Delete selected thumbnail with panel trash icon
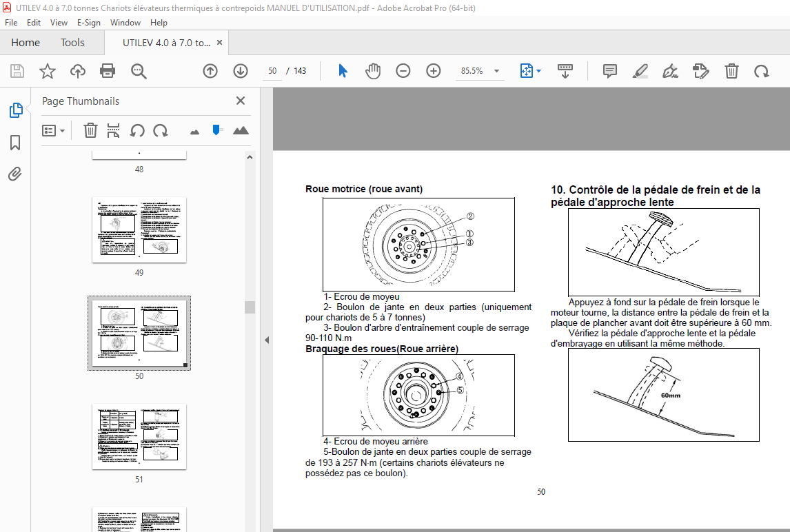This screenshot has width=790, height=532. tap(90, 130)
